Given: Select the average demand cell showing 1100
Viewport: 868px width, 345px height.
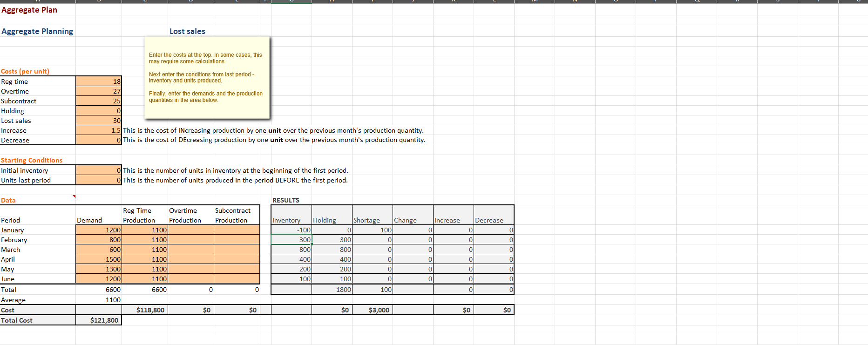Looking at the screenshot, I should pos(99,300).
